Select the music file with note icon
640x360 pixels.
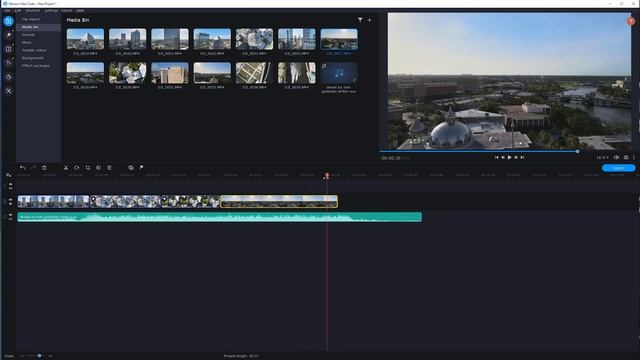(339, 73)
